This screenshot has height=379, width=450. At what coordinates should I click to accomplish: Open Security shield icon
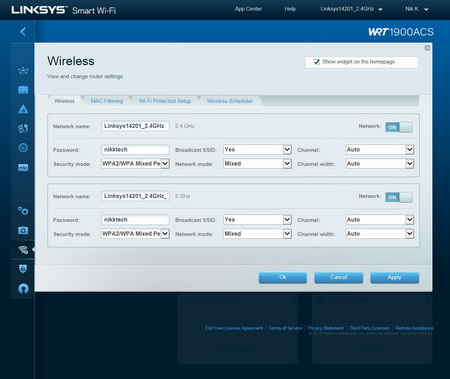pos(23,269)
